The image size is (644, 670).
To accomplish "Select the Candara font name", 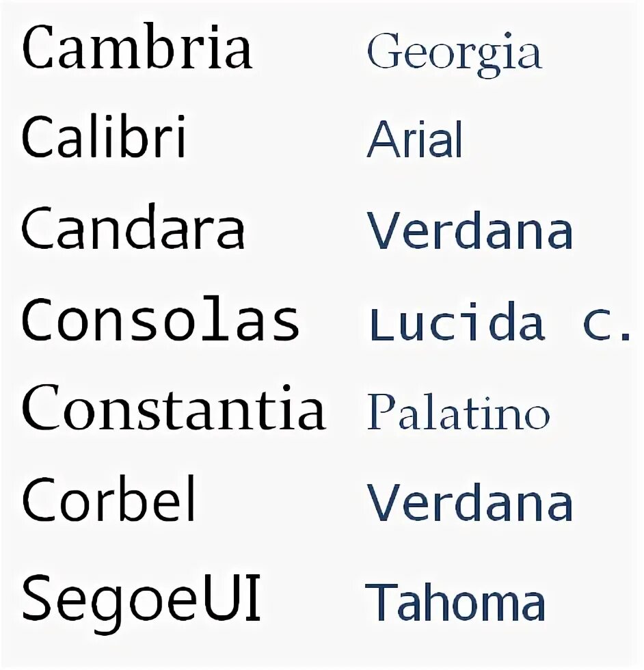I will 133,227.
